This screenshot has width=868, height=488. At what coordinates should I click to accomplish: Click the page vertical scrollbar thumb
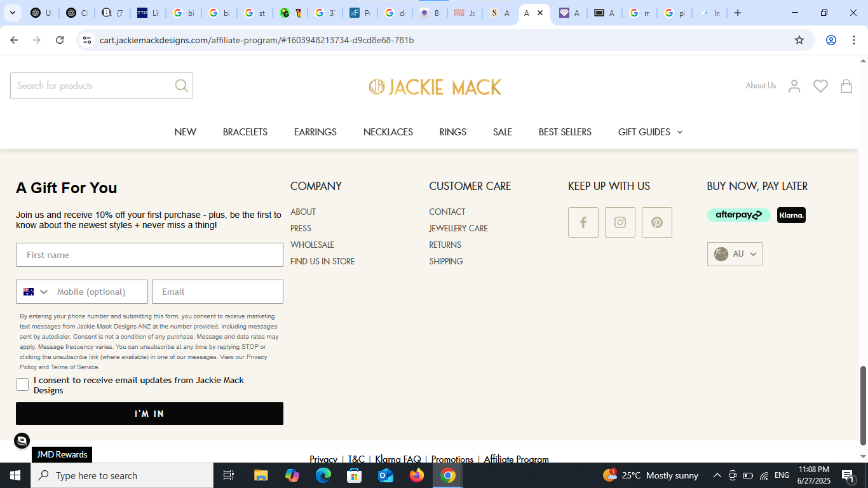(863, 405)
